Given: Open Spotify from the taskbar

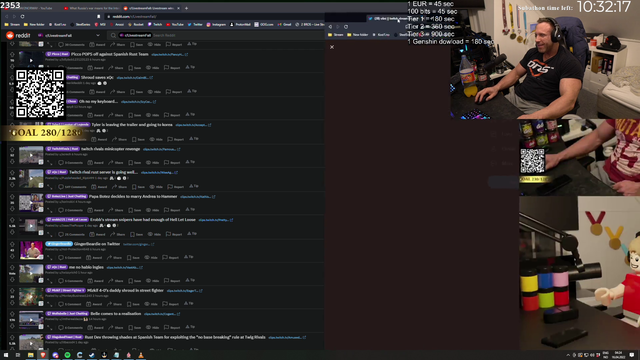Looking at the screenshot, I should click(67, 355).
